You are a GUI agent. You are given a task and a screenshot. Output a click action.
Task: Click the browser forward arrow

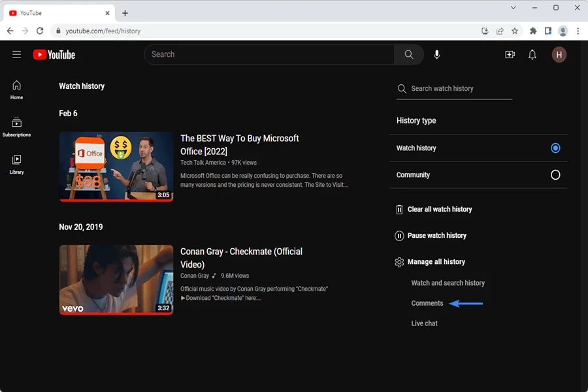[25, 31]
